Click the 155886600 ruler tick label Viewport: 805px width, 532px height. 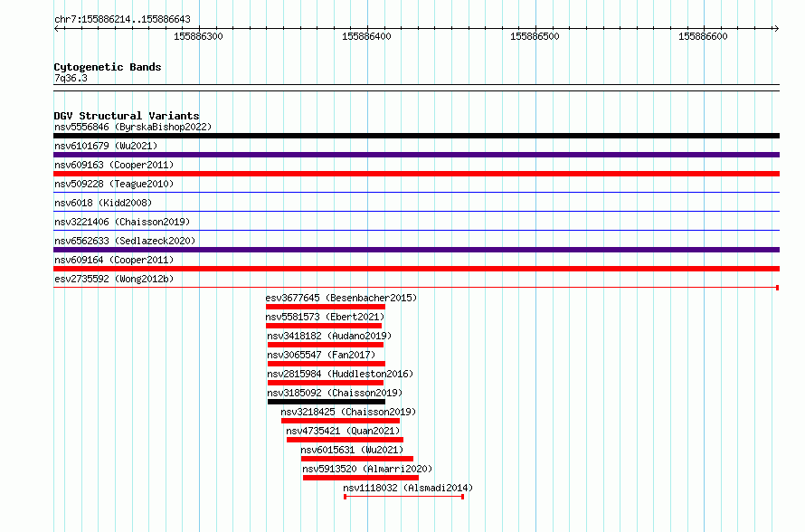(x=703, y=36)
